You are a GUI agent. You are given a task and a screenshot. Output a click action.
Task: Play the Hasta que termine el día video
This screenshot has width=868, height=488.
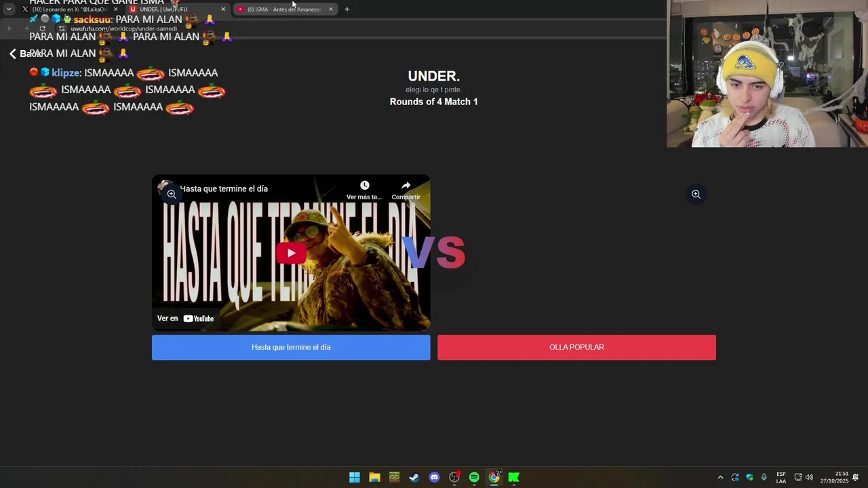(291, 253)
